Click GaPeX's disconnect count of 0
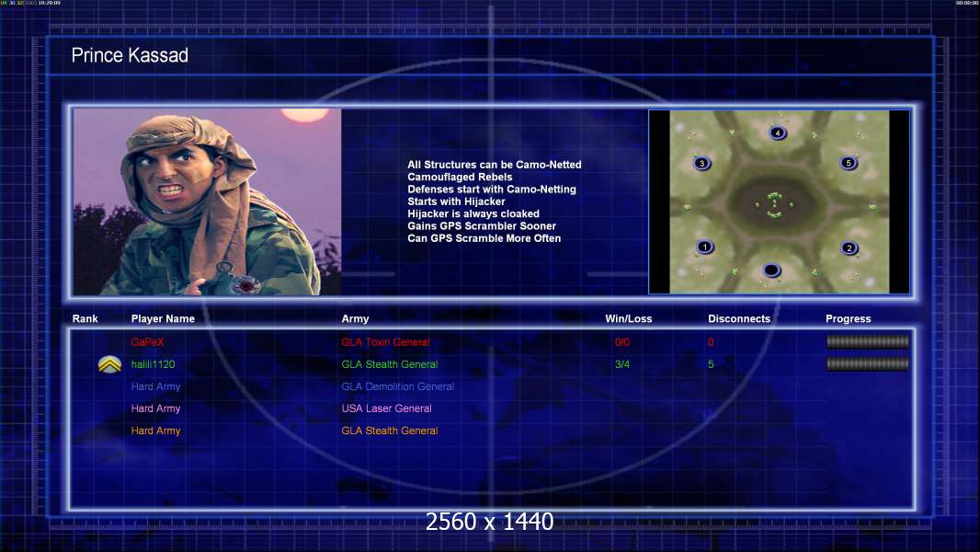980x552 pixels. [711, 342]
